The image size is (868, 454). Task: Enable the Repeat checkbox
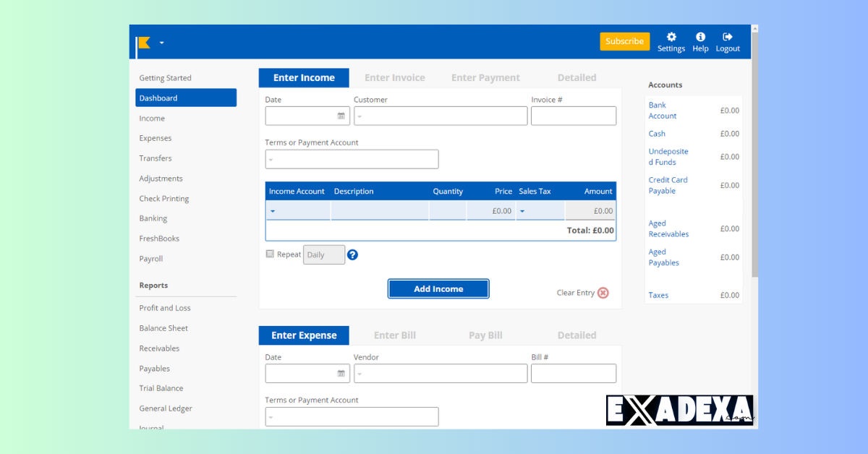tap(268, 254)
